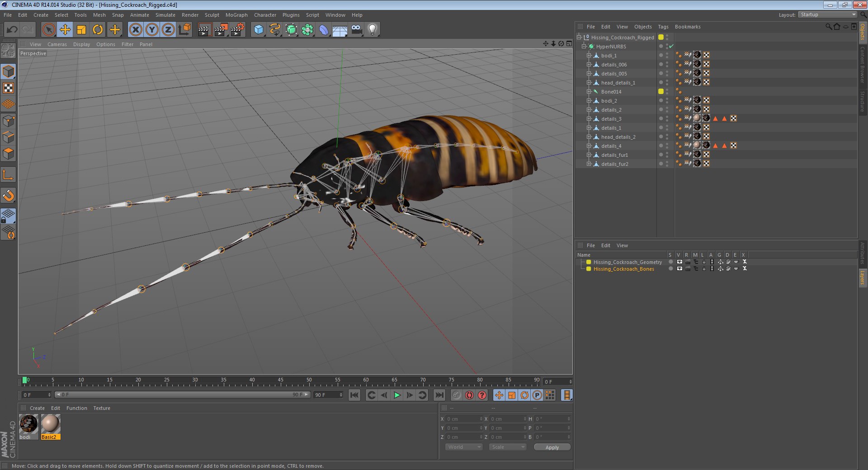Toggle Snap magnet icon
Screen dimensions: 868x470
(x=9, y=195)
